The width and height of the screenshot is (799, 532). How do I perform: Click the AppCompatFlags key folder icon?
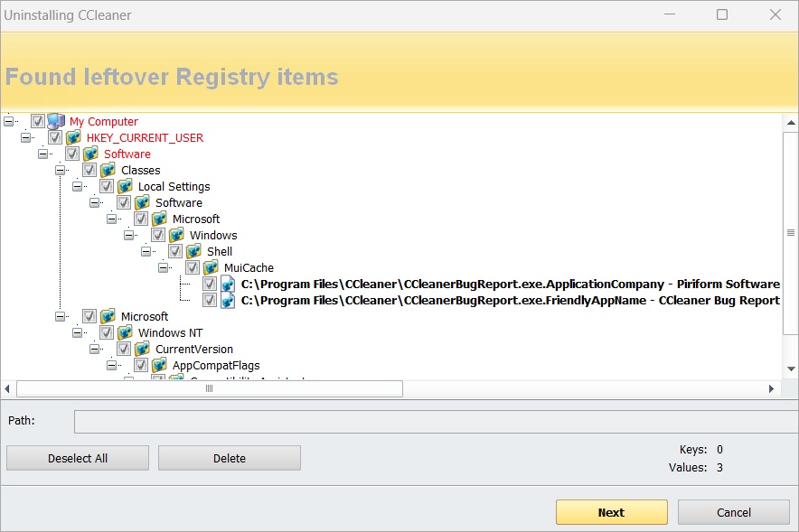tap(159, 366)
